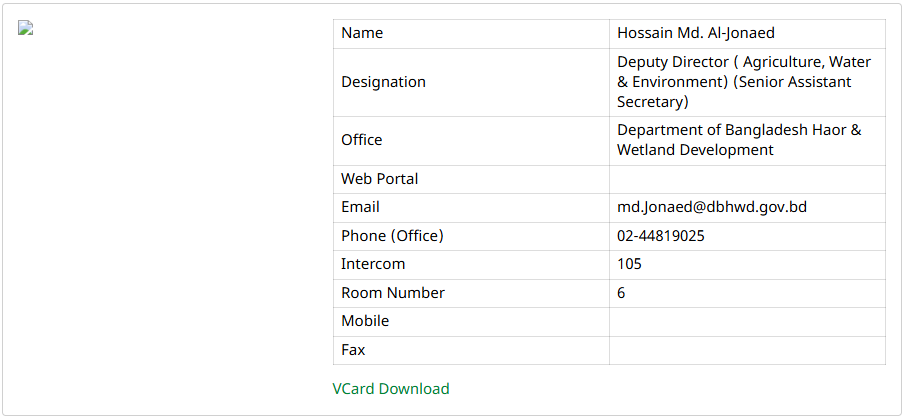Click the Phone (Office) row label
Screen dimensions: 903x418
pos(392,236)
